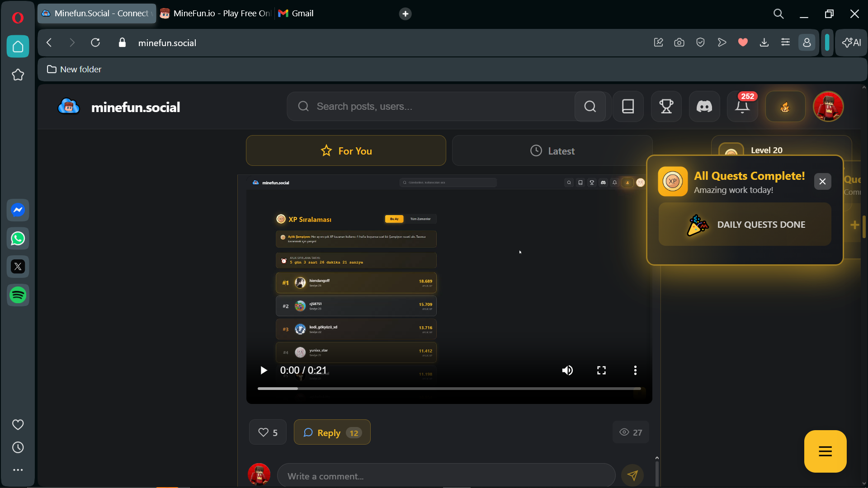This screenshot has height=488, width=868.
Task: Open video more options menu
Action: click(x=635, y=371)
